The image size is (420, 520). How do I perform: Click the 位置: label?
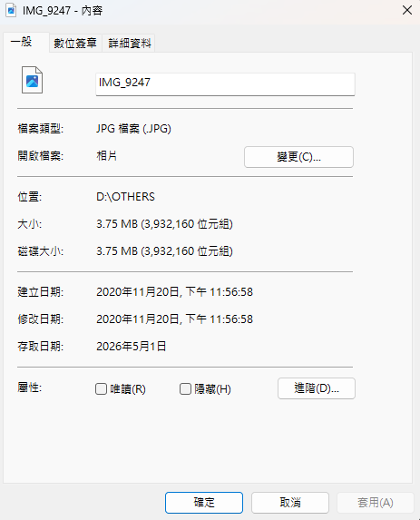pyautogui.click(x=30, y=197)
